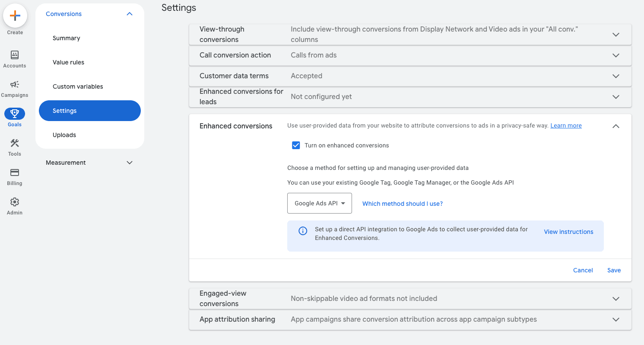Click View instructions link
Image resolution: width=644 pixels, height=345 pixels.
tap(568, 232)
